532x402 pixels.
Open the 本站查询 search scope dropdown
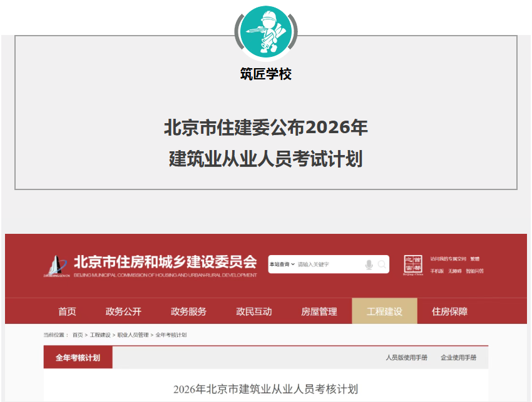click(x=282, y=264)
